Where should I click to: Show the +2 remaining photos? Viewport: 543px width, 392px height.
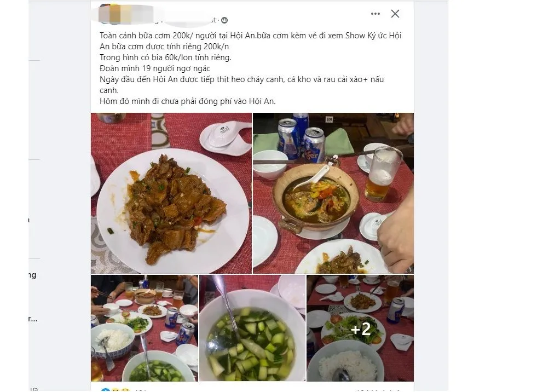[x=360, y=328]
